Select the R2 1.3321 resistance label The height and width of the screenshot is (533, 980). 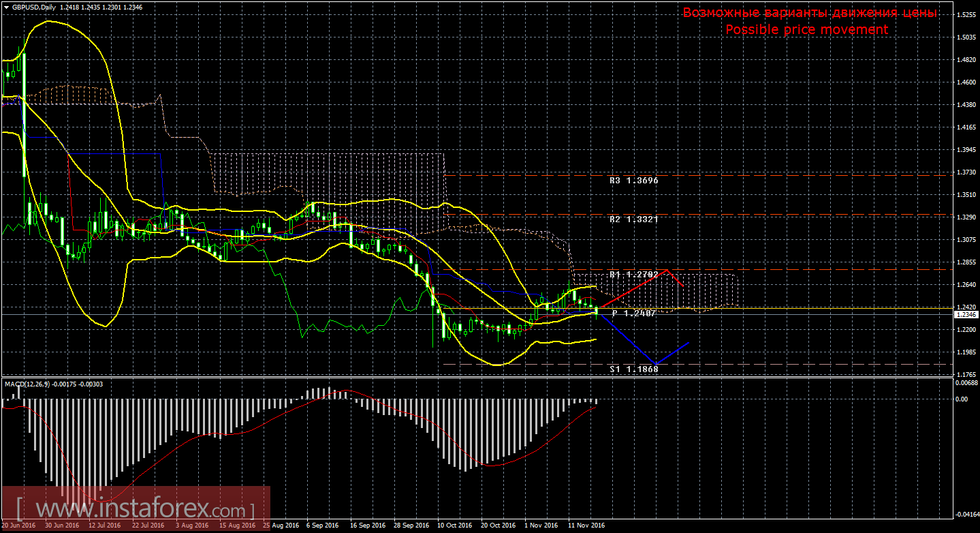coord(633,219)
